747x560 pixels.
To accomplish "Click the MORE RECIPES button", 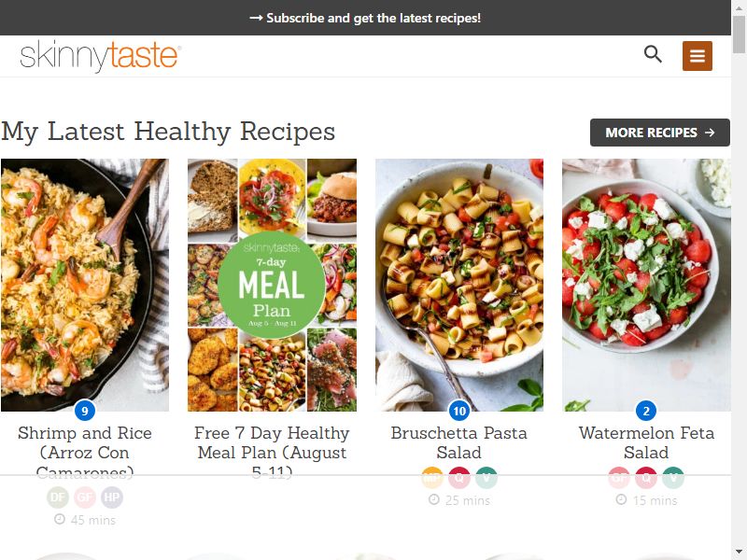I will tap(660, 133).
